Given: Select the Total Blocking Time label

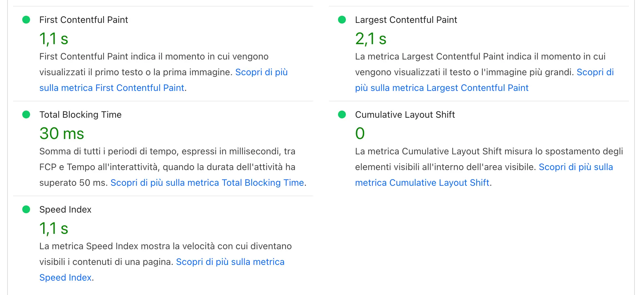Looking at the screenshot, I should pyautogui.click(x=80, y=114).
